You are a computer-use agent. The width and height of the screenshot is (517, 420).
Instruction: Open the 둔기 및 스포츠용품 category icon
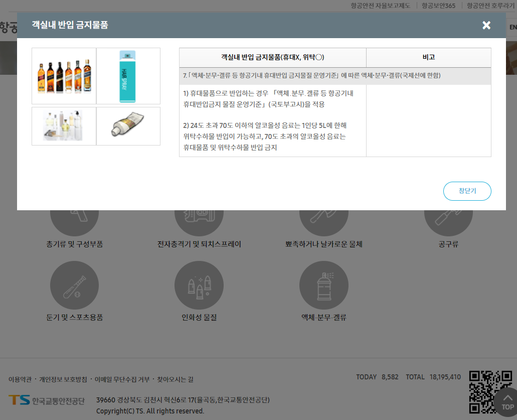point(74,285)
